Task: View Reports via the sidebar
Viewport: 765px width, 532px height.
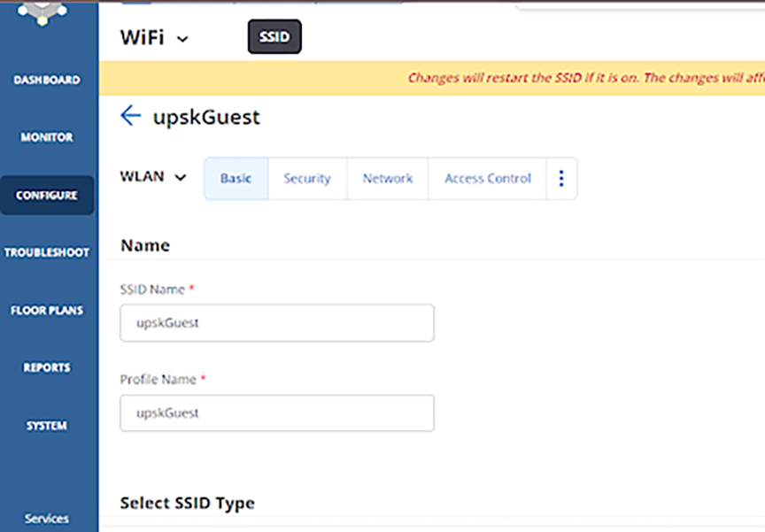Action: tap(46, 367)
